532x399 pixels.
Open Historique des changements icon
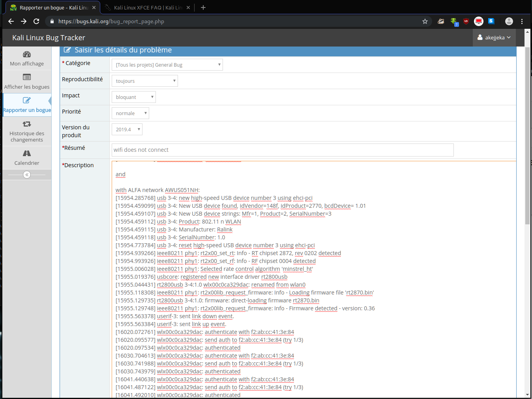tap(27, 124)
